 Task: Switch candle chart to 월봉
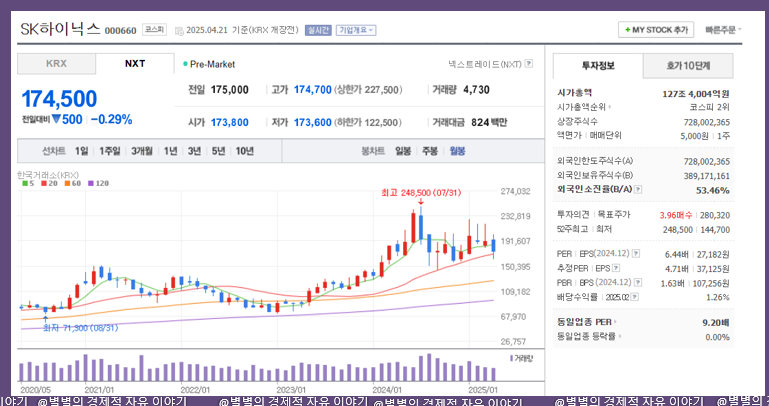pos(458,151)
